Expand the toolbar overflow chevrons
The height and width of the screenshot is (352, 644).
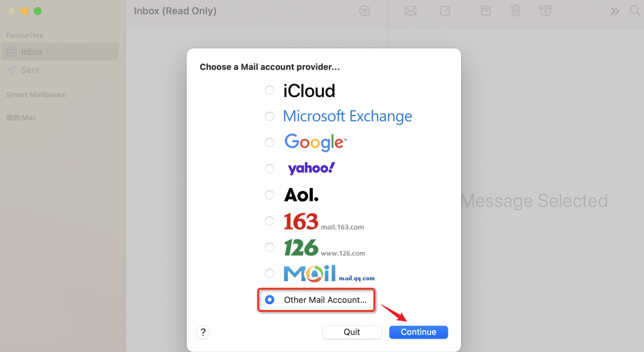click(x=615, y=11)
